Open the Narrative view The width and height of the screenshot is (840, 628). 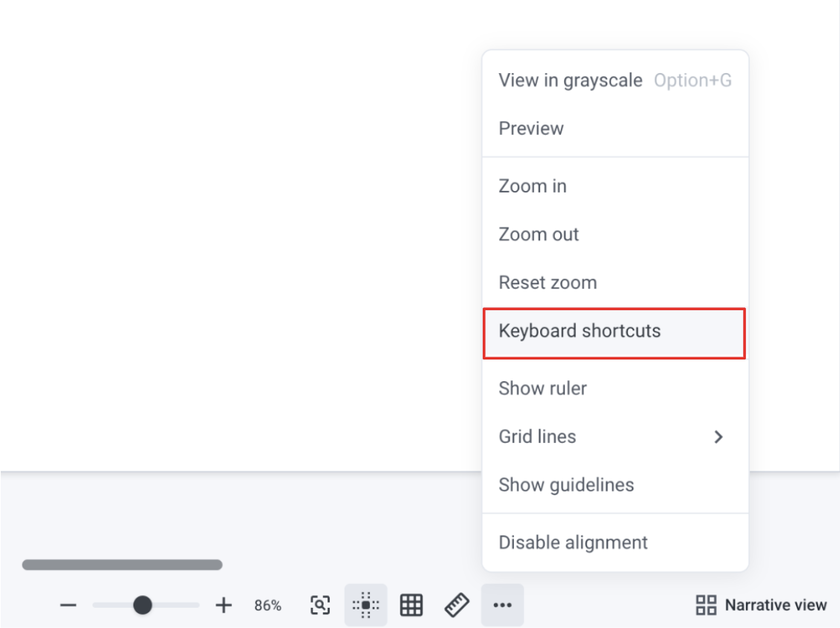(774, 605)
